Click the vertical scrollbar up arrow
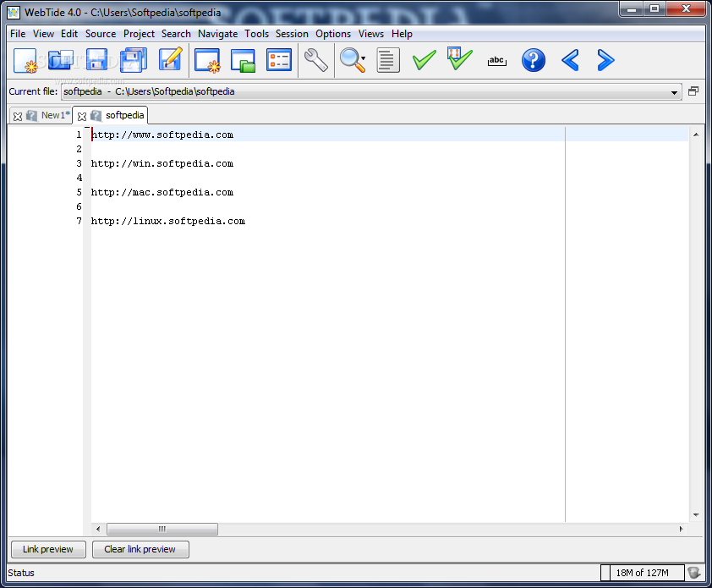712x588 pixels. [x=696, y=135]
